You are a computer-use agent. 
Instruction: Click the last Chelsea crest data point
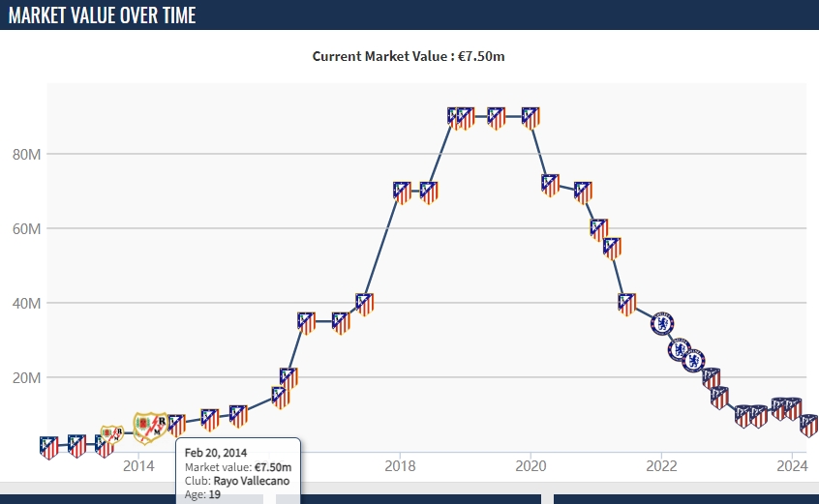tap(694, 361)
